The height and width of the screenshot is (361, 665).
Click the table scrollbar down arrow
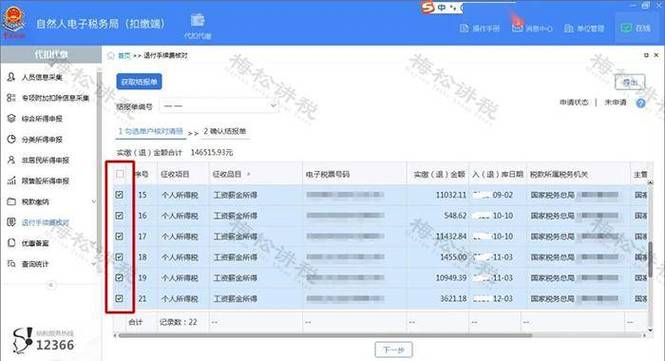[651, 330]
